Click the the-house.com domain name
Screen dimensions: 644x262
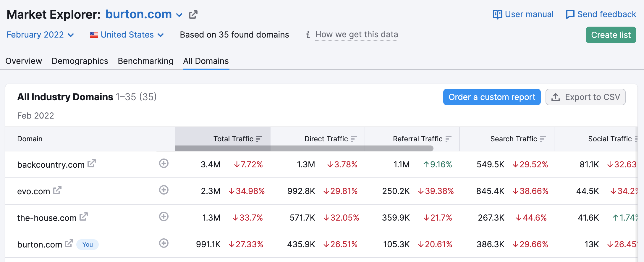click(x=47, y=218)
